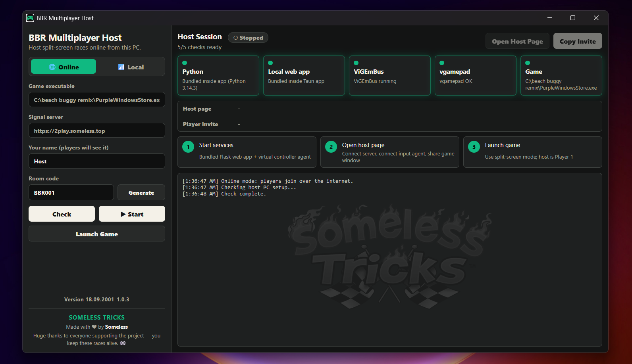Click the play triangle on Start button

point(123,214)
